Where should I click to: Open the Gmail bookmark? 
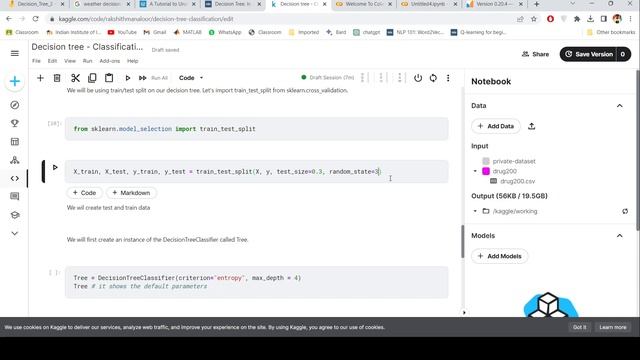tap(155, 32)
